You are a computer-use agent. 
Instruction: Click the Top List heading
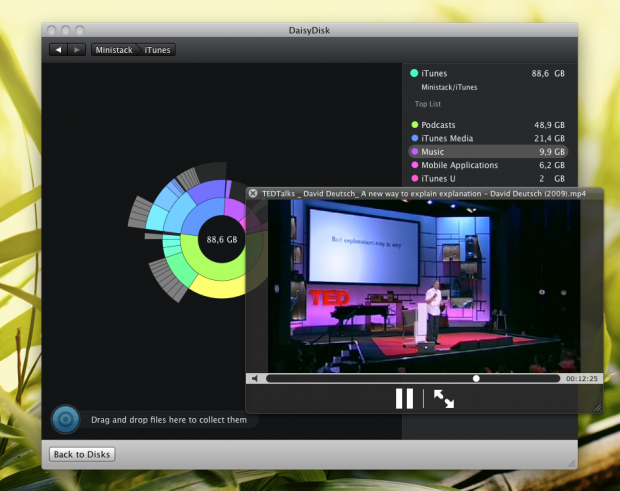pos(427,104)
